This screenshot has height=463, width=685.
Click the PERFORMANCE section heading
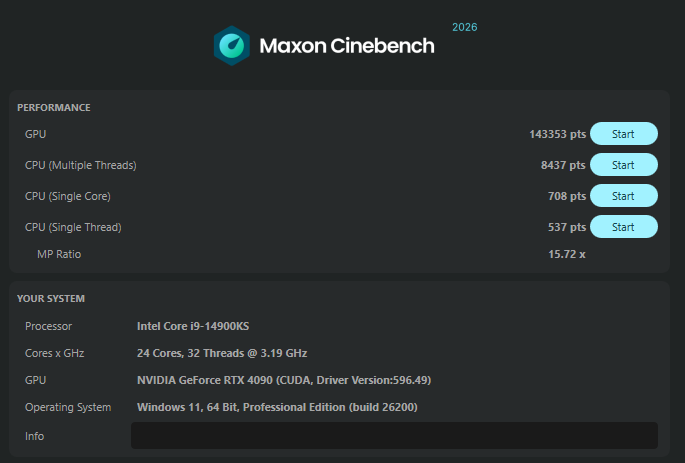coord(54,107)
